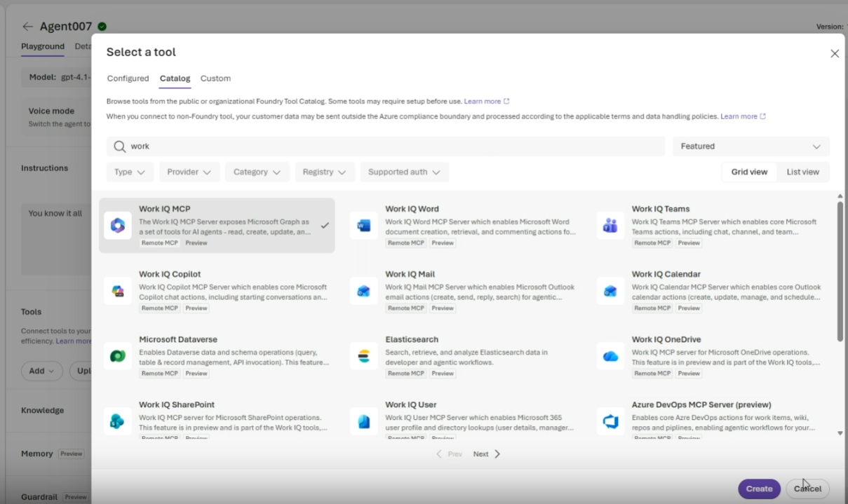Expand the Add tools dropdown

(x=42, y=371)
